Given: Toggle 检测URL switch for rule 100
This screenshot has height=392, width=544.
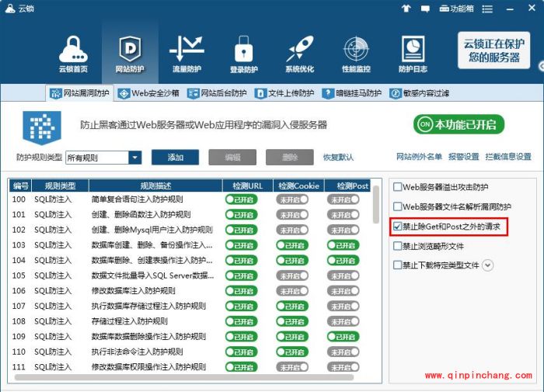Looking at the screenshot, I should (x=242, y=199).
